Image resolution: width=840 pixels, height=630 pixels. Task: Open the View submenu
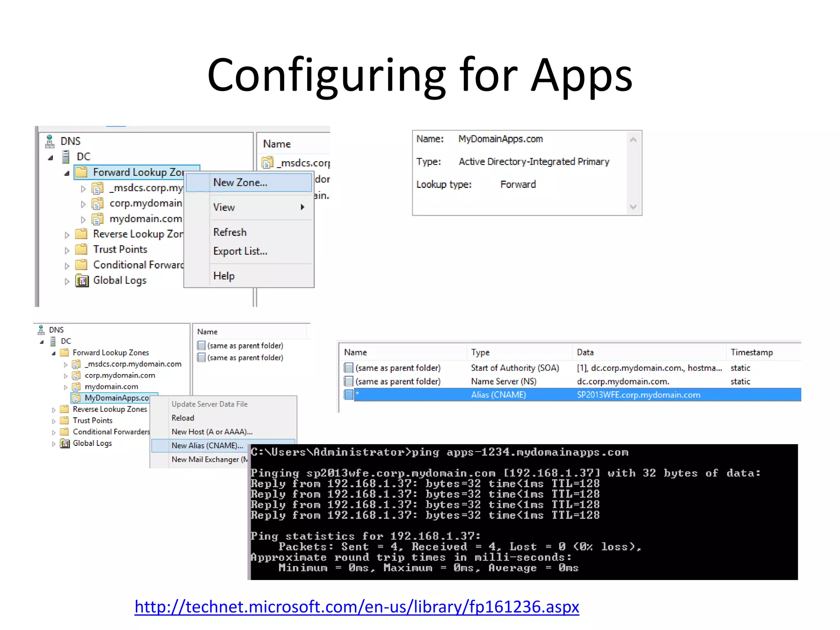click(x=249, y=207)
